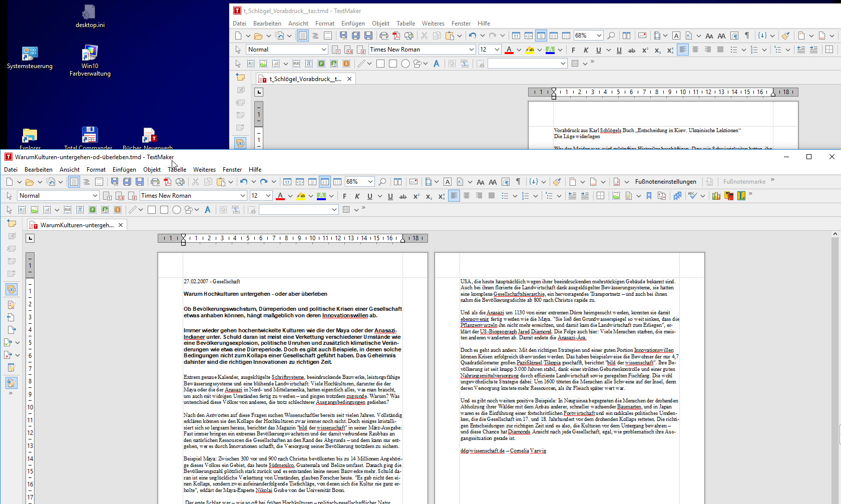Image resolution: width=841 pixels, height=504 pixels.
Task: Click Print icon in t_Schlögel window toolbar
Action: click(x=384, y=36)
